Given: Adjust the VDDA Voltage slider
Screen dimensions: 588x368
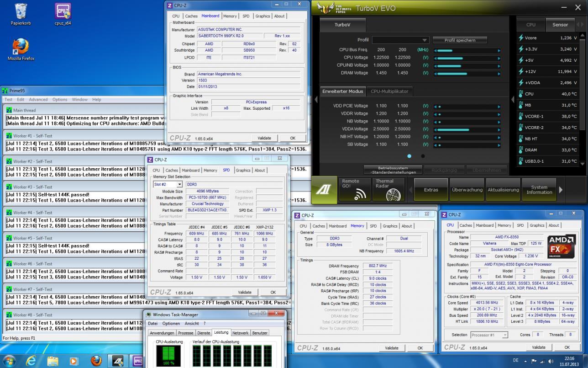Looking at the screenshot, I should (x=467, y=129).
